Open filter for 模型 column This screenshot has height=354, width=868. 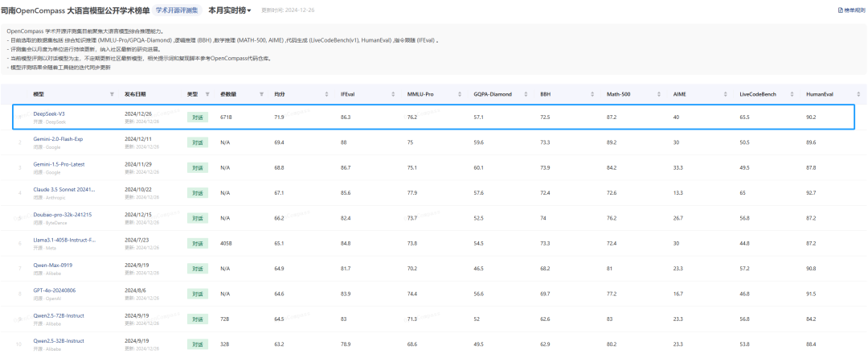click(113, 94)
